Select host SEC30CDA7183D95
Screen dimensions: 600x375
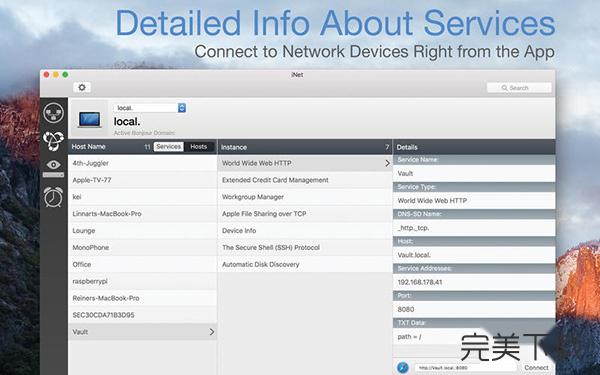click(142, 315)
